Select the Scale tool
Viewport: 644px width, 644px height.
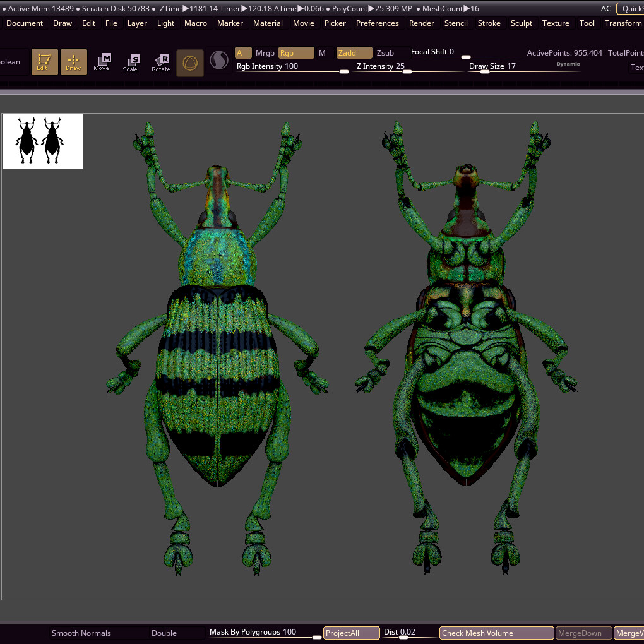(x=131, y=62)
